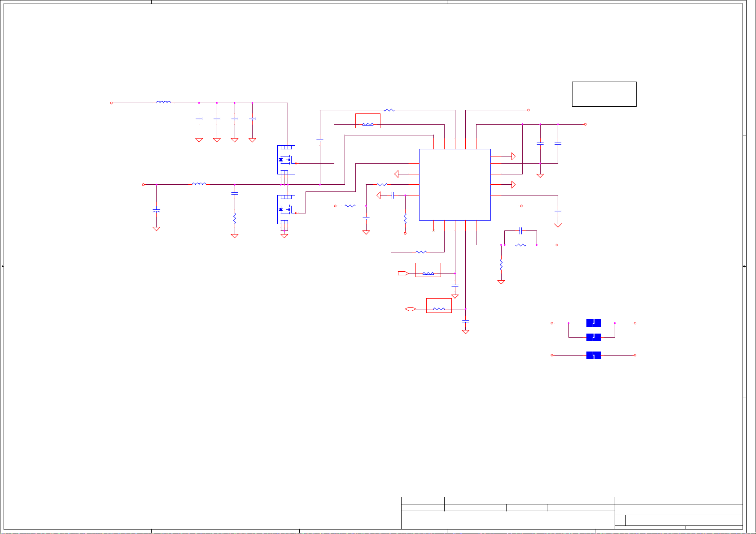
Task: Select the lone capacitor at far right below the pair
Action: pyautogui.click(x=558, y=210)
